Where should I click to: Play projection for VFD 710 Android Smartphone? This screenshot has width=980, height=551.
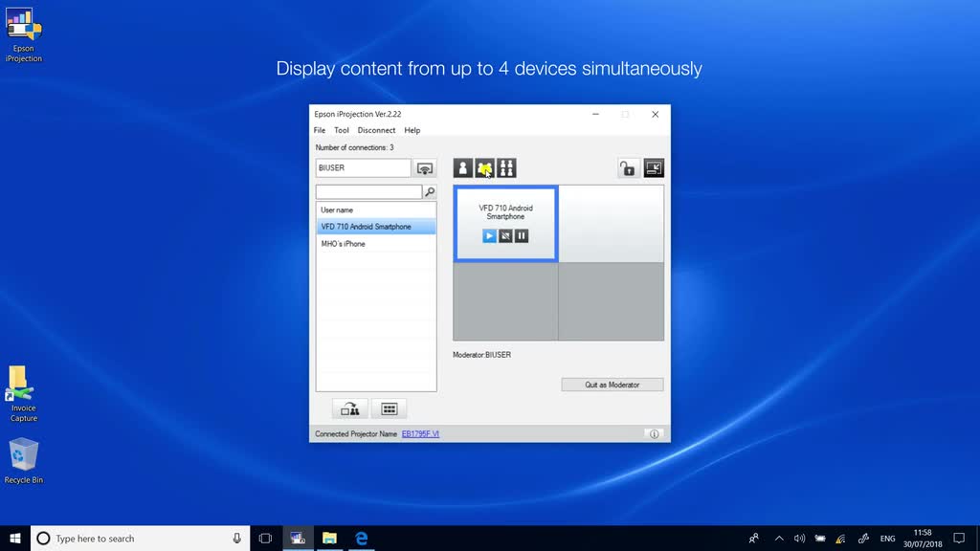coord(489,235)
